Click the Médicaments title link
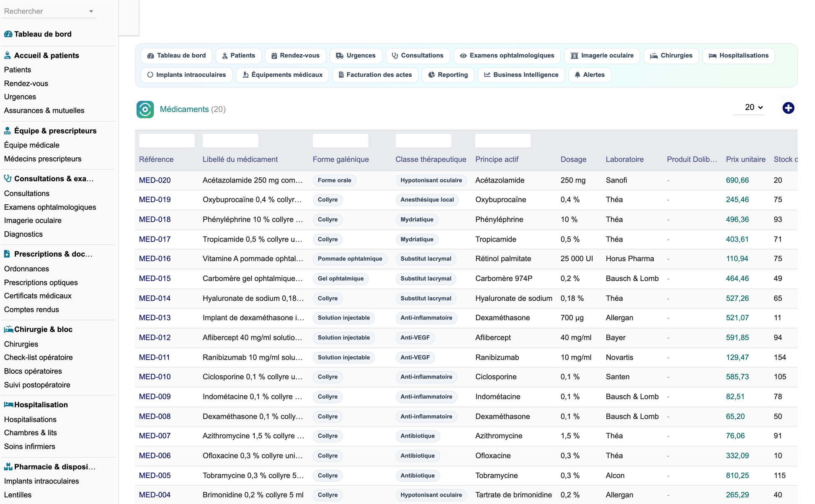Screen dimensions: 815x504 click(184, 109)
